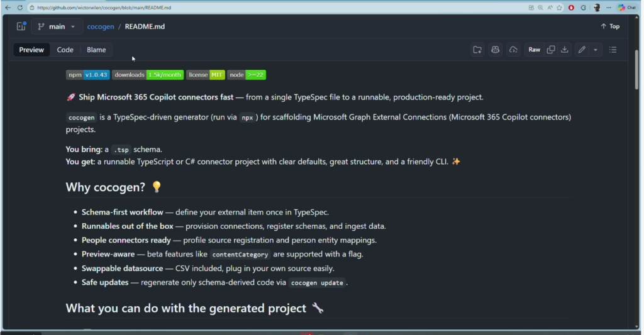Select the GitHub URL in the address bar
This screenshot has width=644, height=335.
(x=104, y=8)
